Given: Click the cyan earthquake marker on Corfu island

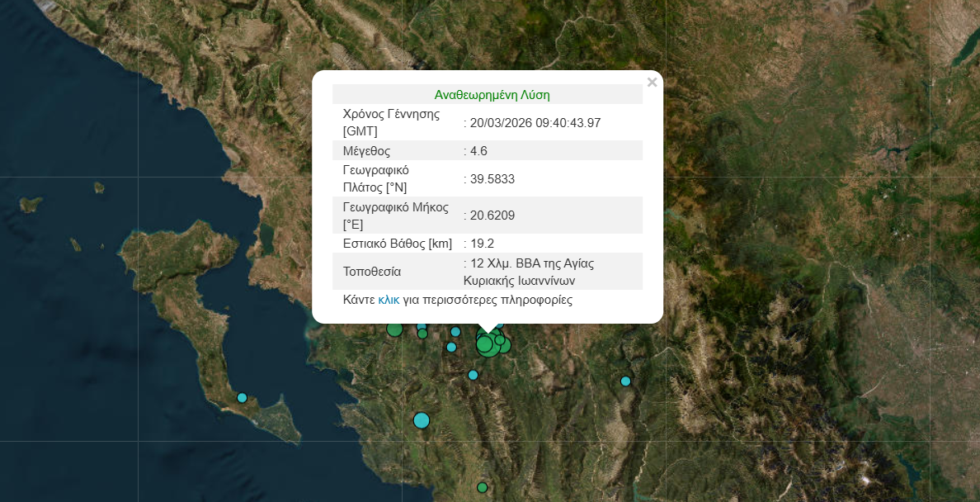Looking at the screenshot, I should pyautogui.click(x=242, y=397).
